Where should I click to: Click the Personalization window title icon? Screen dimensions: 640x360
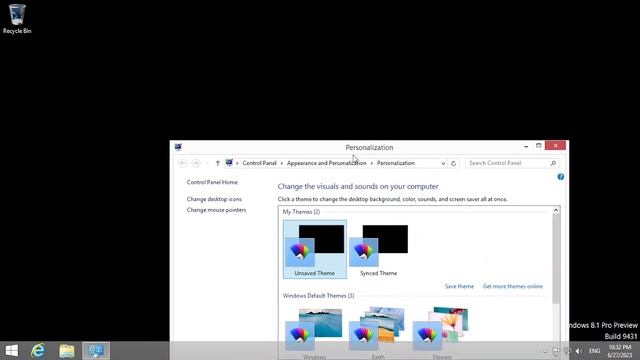point(178,147)
